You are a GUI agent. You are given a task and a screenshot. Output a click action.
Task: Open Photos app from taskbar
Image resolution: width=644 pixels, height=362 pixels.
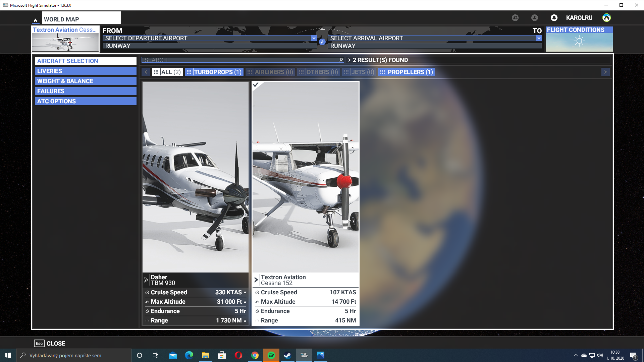[x=321, y=355]
